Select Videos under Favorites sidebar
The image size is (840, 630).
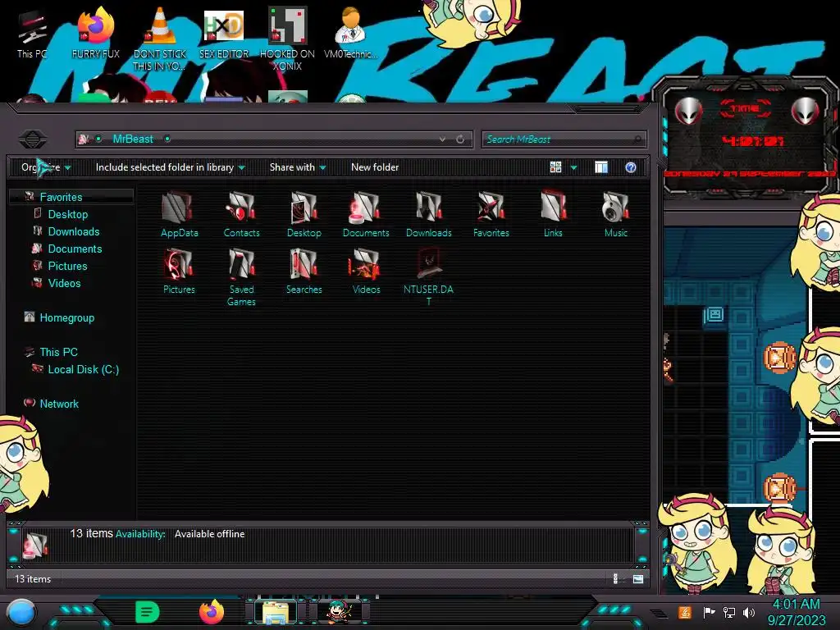coord(64,283)
